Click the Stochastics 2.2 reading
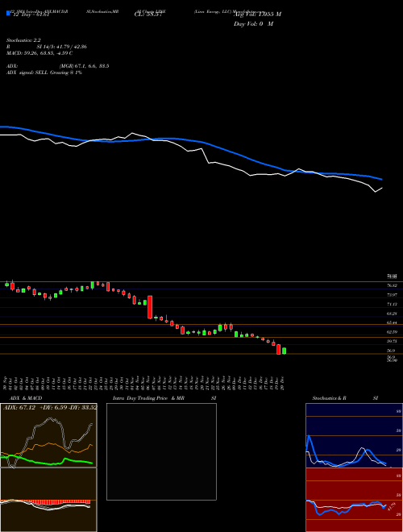The image size is (403, 532). (23, 40)
